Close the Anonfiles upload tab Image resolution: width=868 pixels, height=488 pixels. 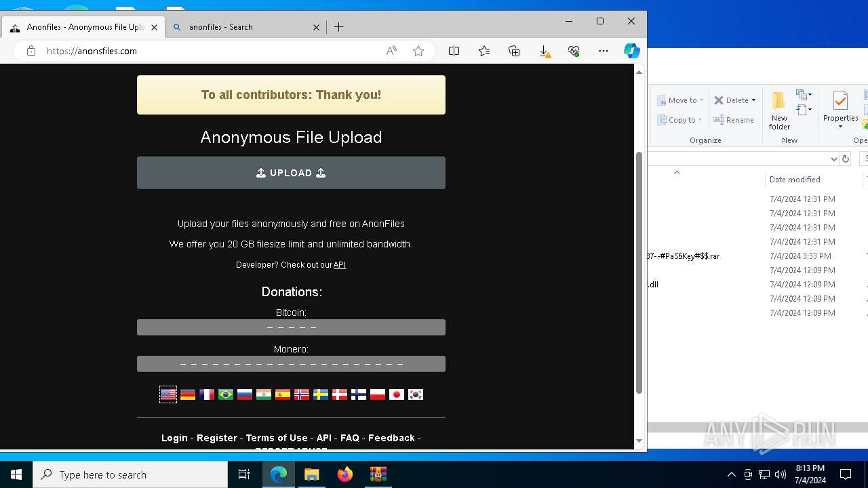tap(154, 27)
